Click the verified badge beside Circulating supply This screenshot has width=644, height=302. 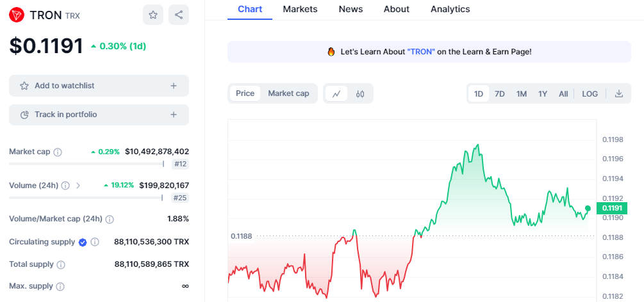(83, 242)
